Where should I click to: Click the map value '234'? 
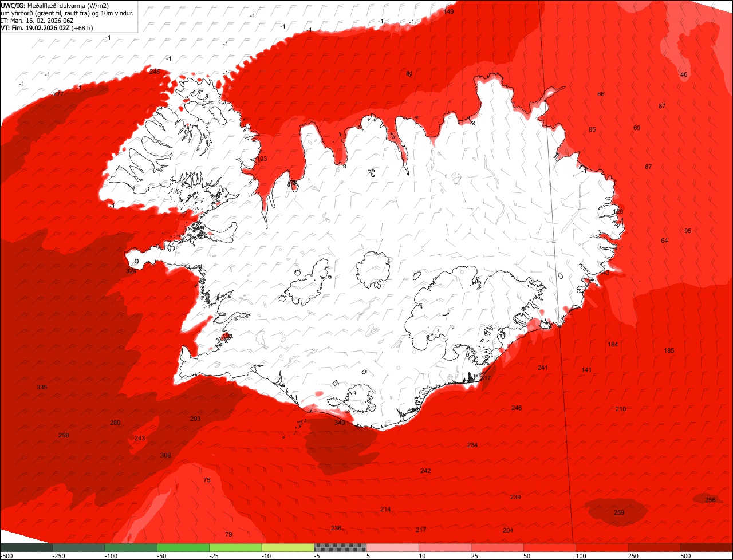472,445
